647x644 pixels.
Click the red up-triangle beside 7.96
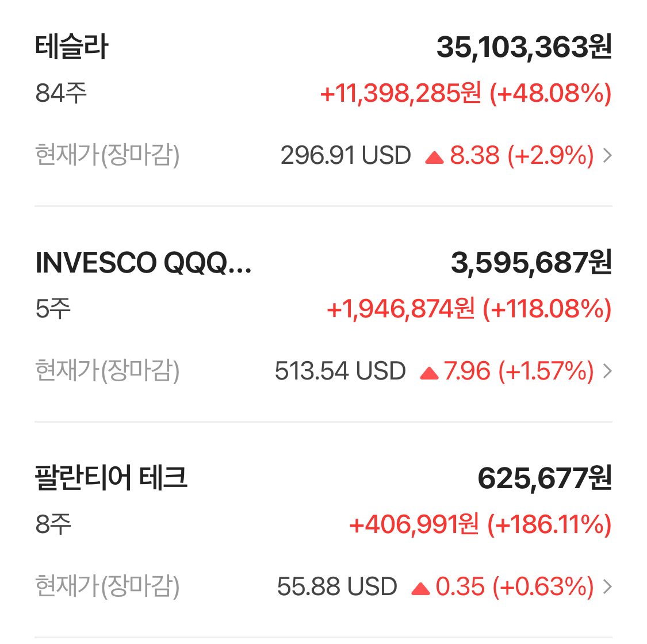(428, 373)
